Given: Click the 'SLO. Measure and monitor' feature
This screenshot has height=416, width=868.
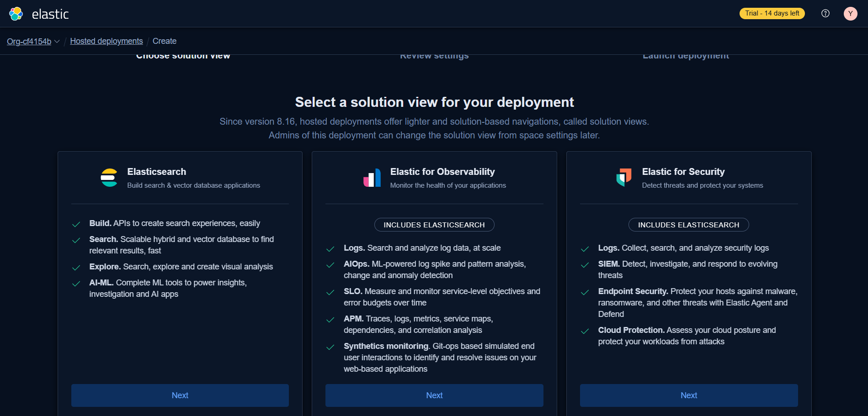Looking at the screenshot, I should pos(442,297).
